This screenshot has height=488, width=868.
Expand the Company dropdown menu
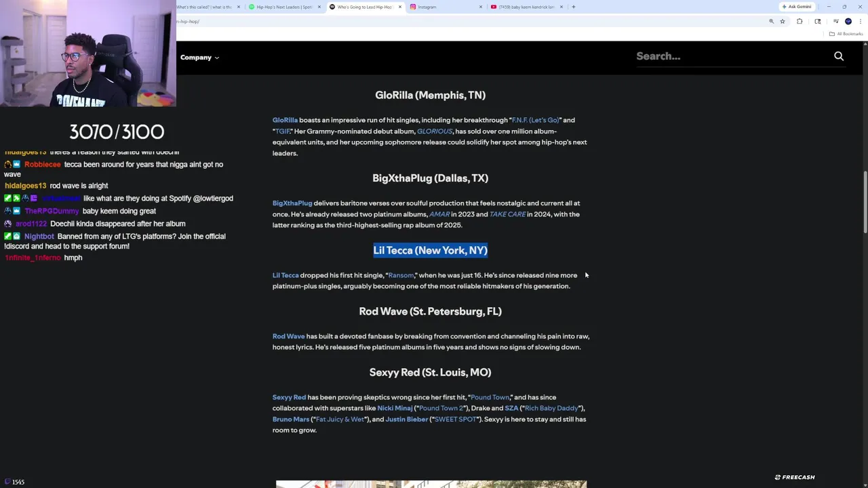coord(199,58)
